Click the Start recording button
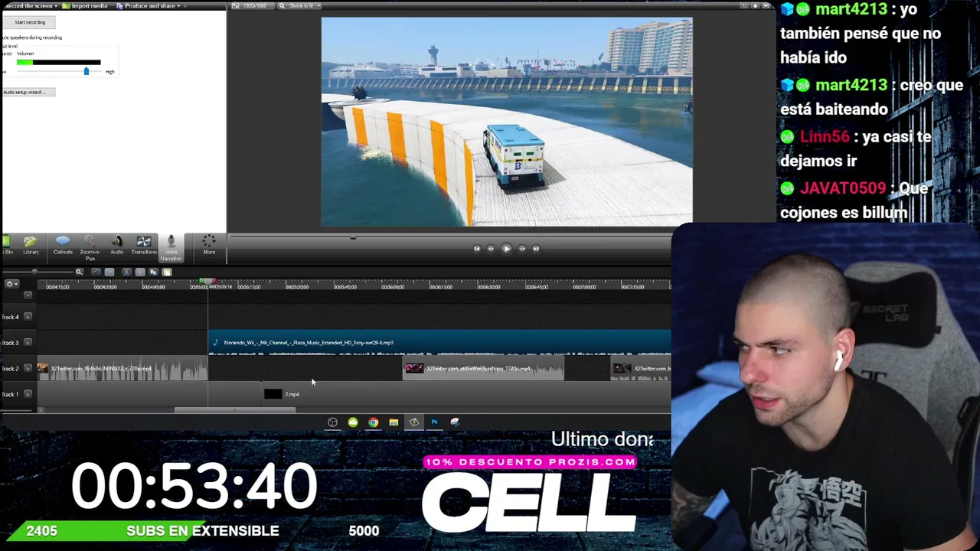The image size is (980, 551). pyautogui.click(x=30, y=22)
